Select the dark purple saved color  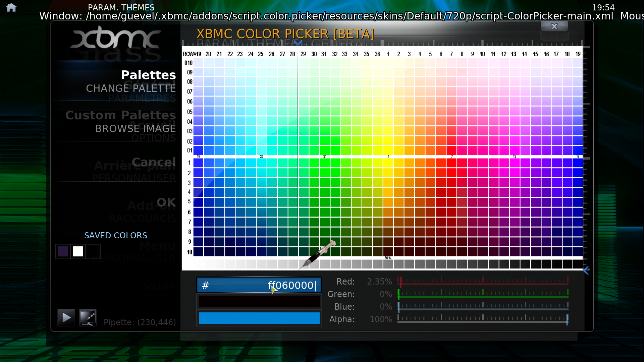click(x=63, y=251)
